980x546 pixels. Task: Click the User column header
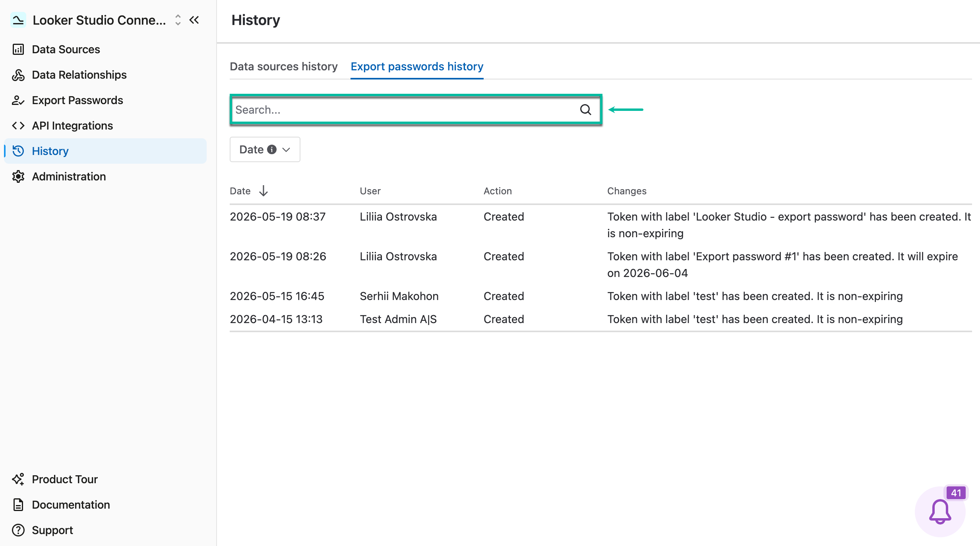pos(370,191)
